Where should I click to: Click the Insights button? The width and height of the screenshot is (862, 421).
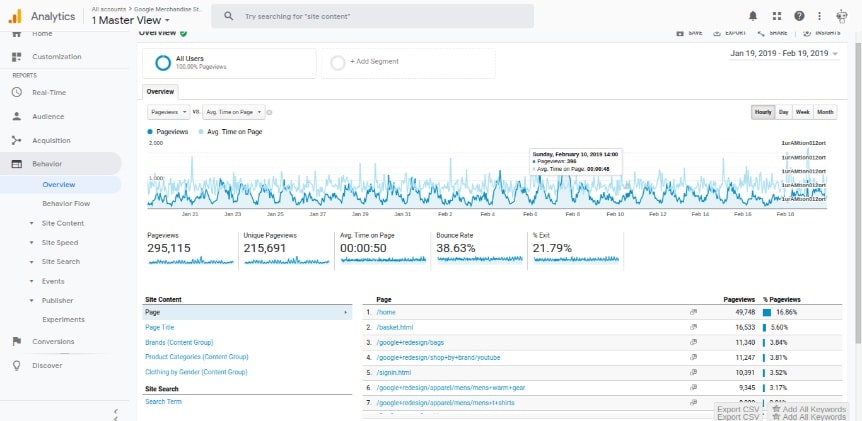pos(822,33)
